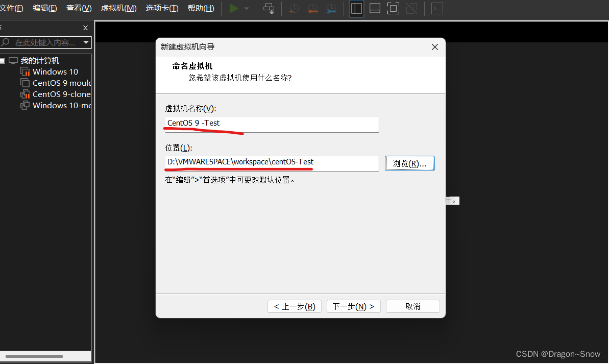
Task: Click the Windows 10 VM icon
Action: click(25, 72)
